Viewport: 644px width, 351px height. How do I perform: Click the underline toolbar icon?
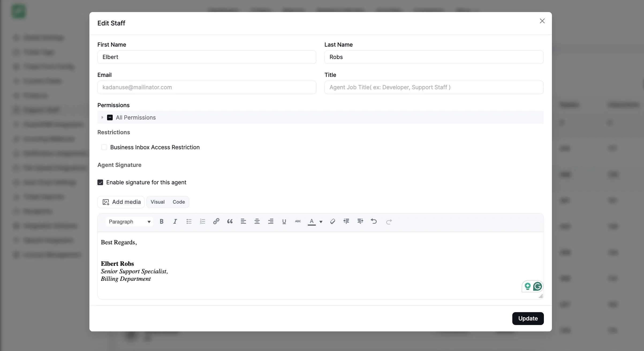pos(284,222)
